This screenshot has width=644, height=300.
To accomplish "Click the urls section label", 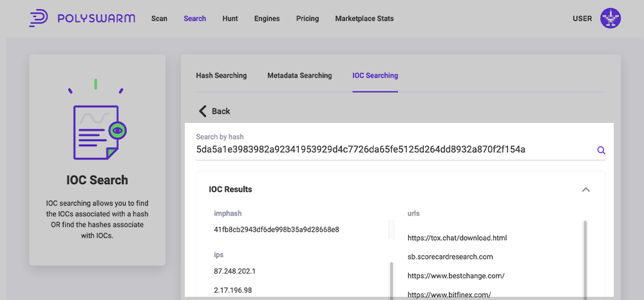I will [413, 213].
